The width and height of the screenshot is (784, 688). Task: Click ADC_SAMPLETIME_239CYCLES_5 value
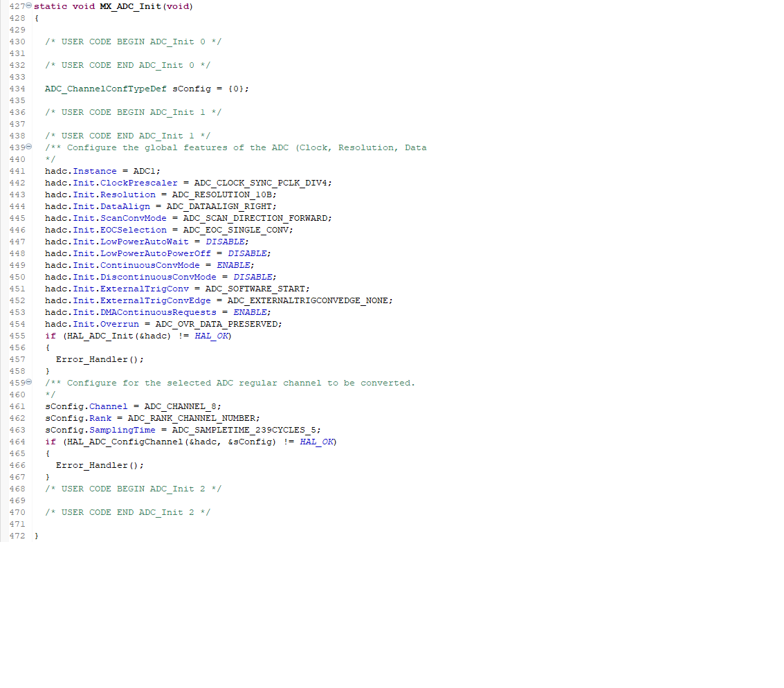coord(245,430)
